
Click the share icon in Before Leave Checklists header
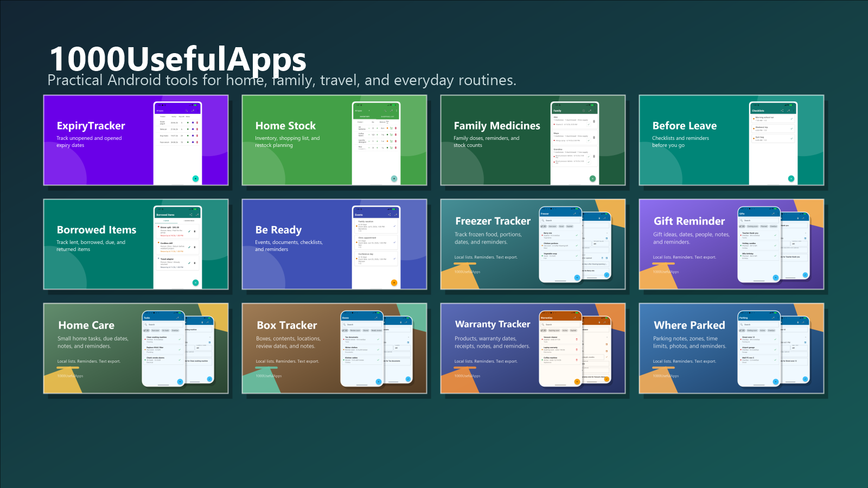point(782,111)
